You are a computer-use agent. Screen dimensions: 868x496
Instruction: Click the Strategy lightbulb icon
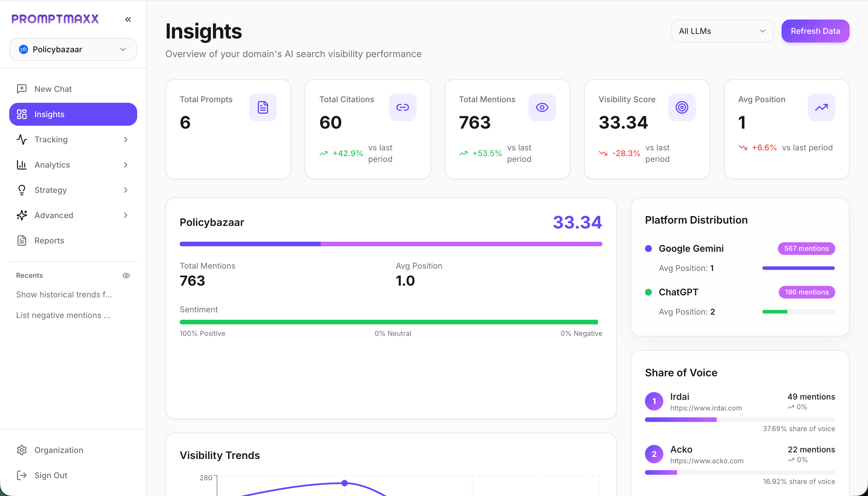[22, 190]
